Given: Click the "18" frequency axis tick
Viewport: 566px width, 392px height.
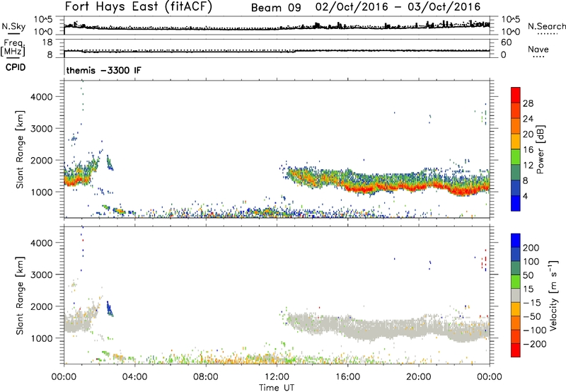Looking at the screenshot, I should click(x=47, y=42).
